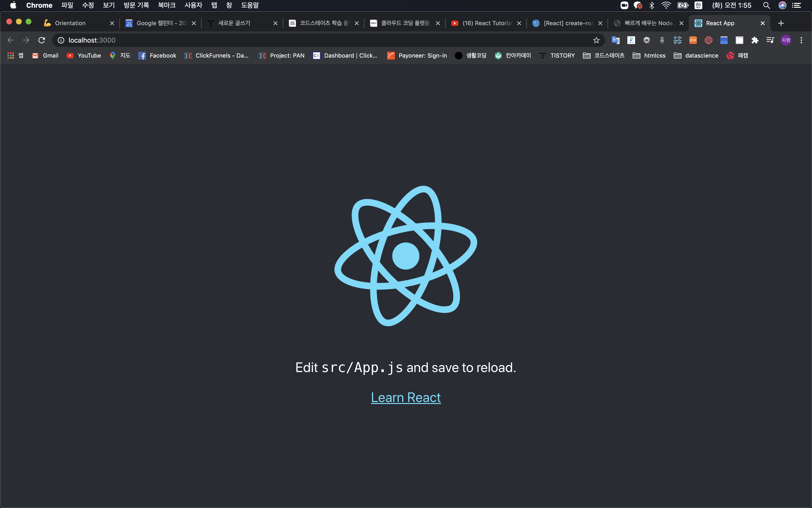Open the 파일 menu

(67, 5)
